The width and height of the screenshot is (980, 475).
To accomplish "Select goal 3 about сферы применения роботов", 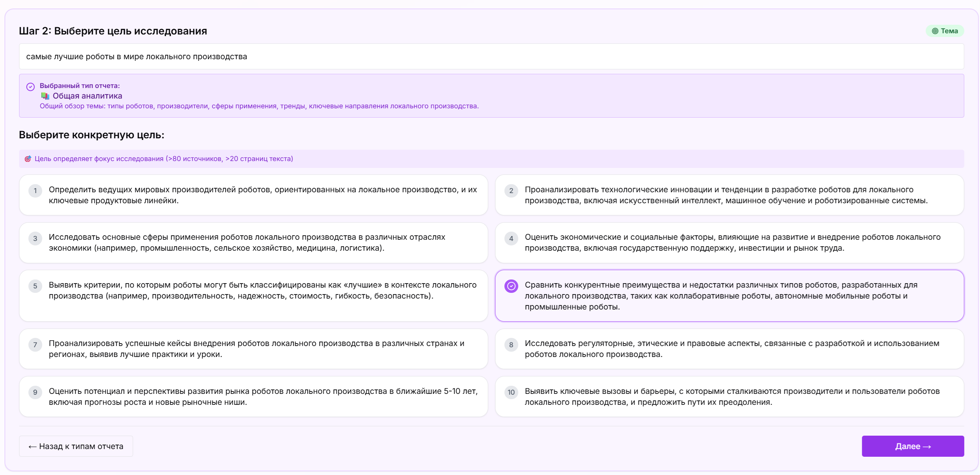I will pos(253,243).
